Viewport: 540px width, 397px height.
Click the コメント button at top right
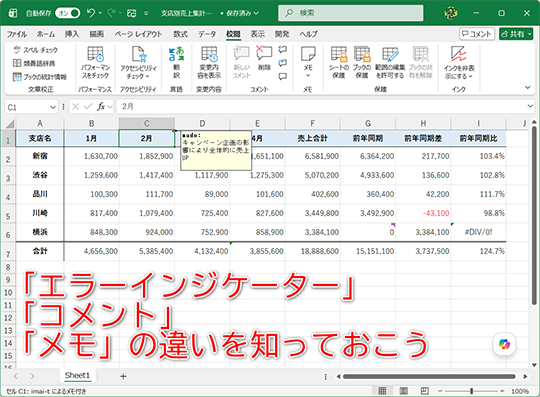point(477,34)
